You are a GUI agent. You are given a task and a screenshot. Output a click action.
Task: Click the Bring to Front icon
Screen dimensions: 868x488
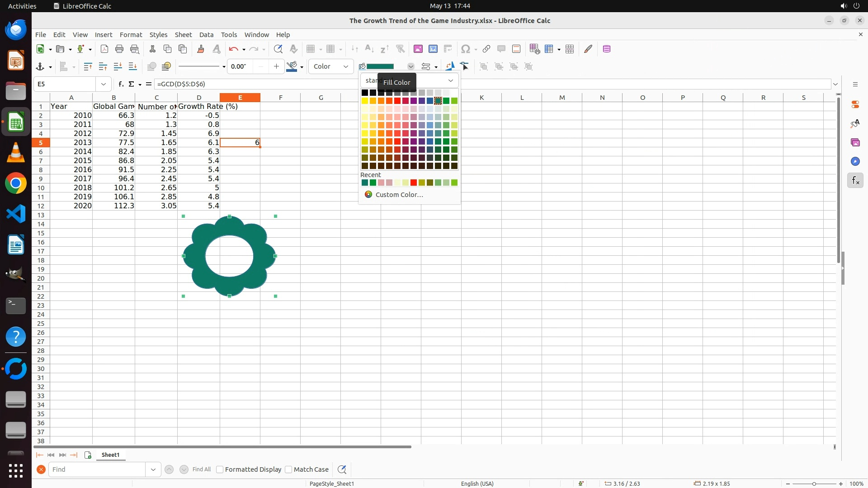click(88, 66)
